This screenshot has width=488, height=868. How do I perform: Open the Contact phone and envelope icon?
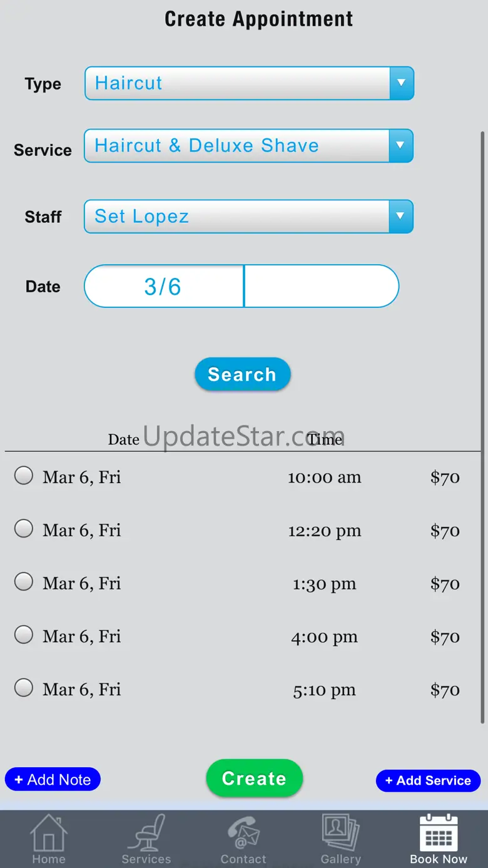[243, 834]
